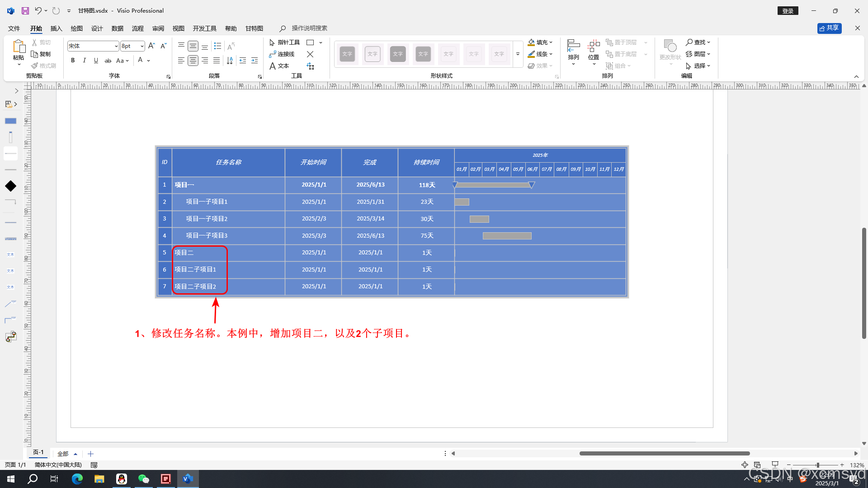The image size is (868, 488).
Task: Toggle italic formatting
Action: (84, 61)
